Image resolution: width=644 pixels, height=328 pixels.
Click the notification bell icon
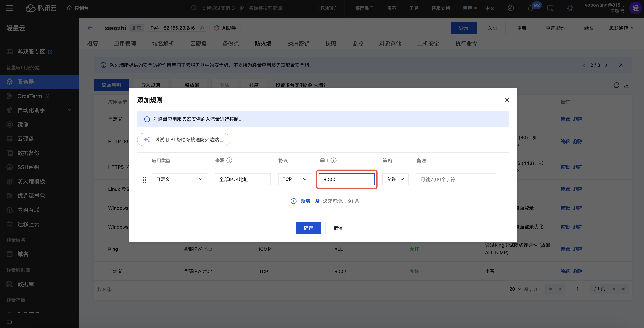[530, 8]
